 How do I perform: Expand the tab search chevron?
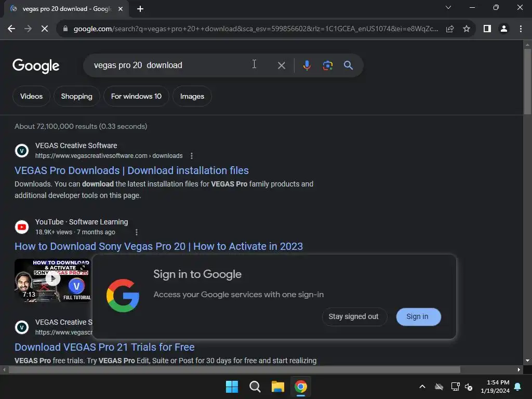[448, 7]
